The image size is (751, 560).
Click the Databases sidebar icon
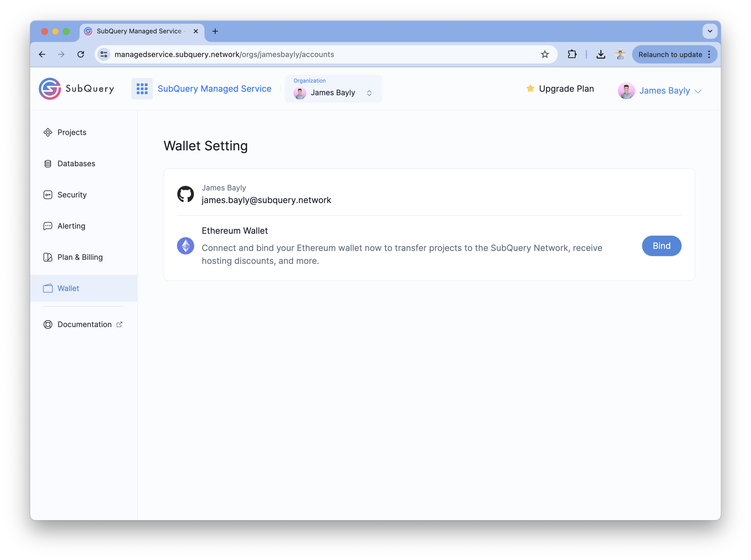coord(49,163)
